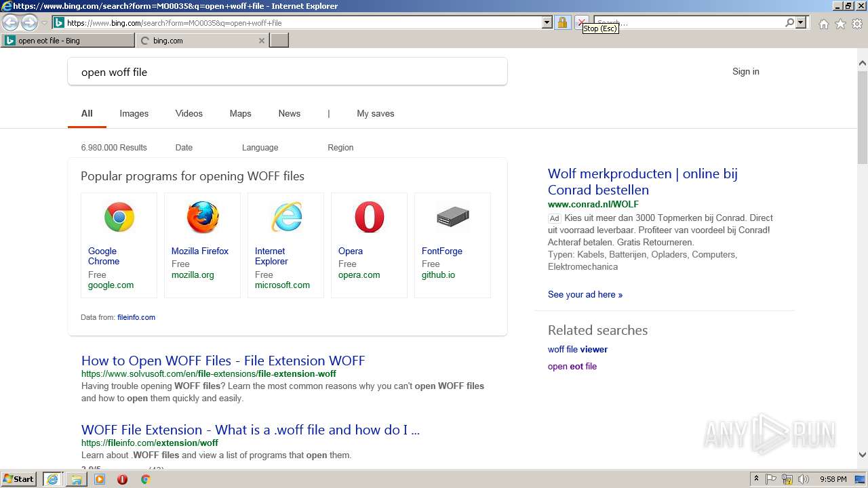Image resolution: width=868 pixels, height=488 pixels.
Task: Close the bing.com tab
Action: pos(262,41)
